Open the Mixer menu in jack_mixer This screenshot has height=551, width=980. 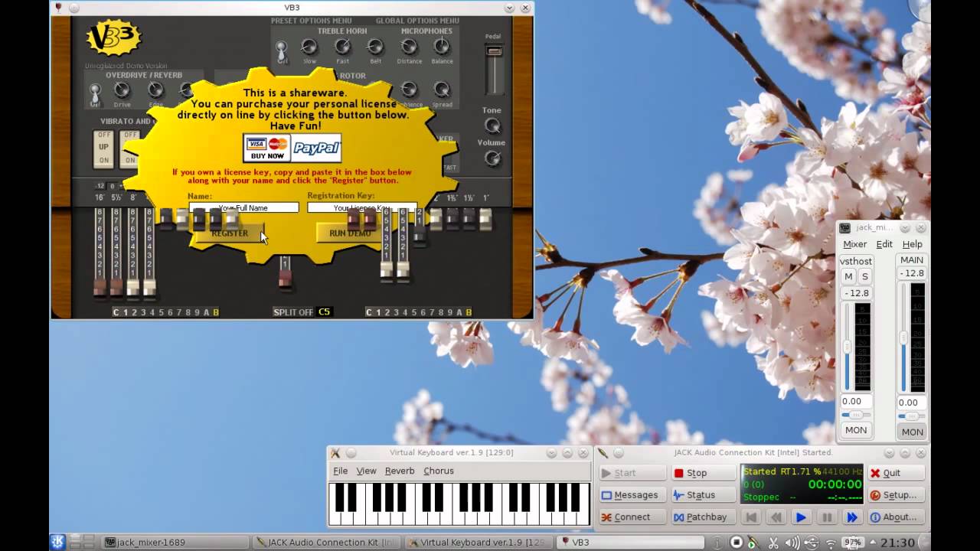coord(854,244)
